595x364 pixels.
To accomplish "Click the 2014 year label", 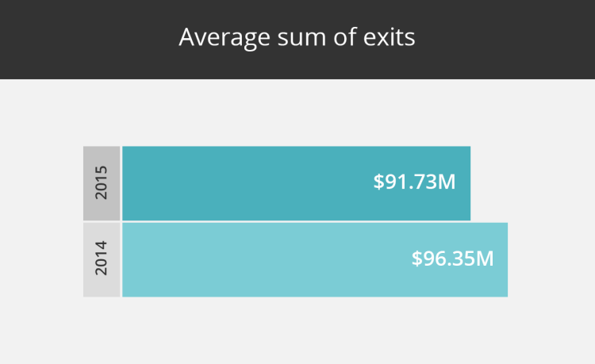I will (102, 260).
